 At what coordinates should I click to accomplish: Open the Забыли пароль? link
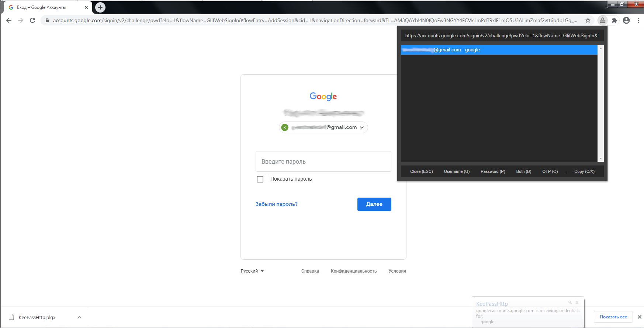277,204
